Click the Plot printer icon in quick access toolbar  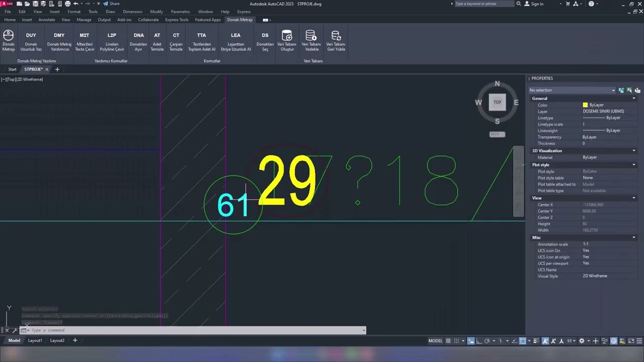[67, 4]
